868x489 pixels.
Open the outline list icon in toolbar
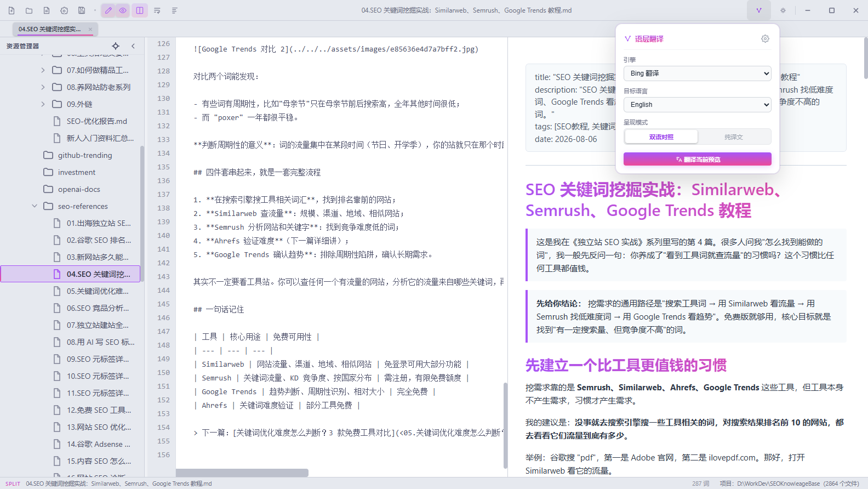click(x=175, y=10)
